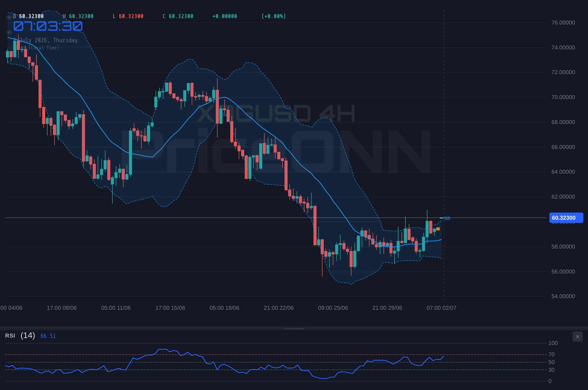Toggle the eye icon beside the date label
This screenshot has width=588, height=390.
tap(8, 32)
